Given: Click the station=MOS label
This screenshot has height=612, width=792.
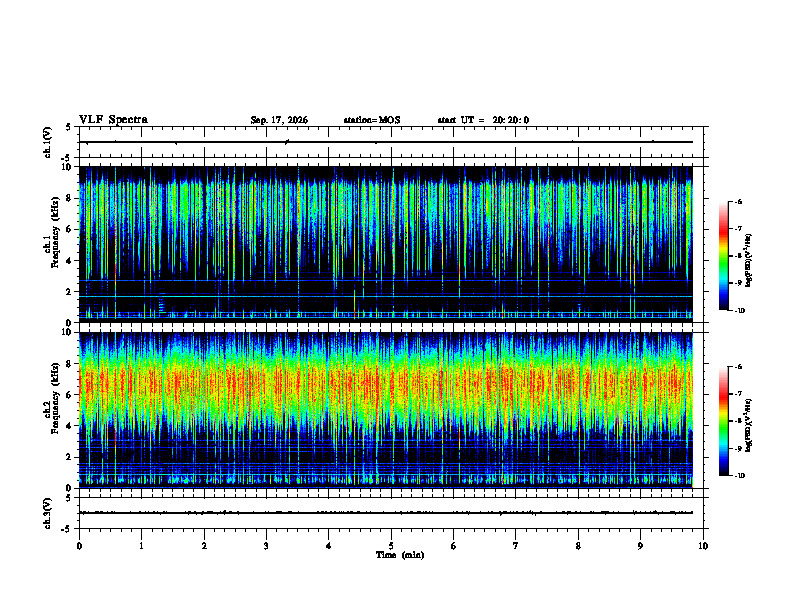Looking at the screenshot, I should [x=372, y=120].
